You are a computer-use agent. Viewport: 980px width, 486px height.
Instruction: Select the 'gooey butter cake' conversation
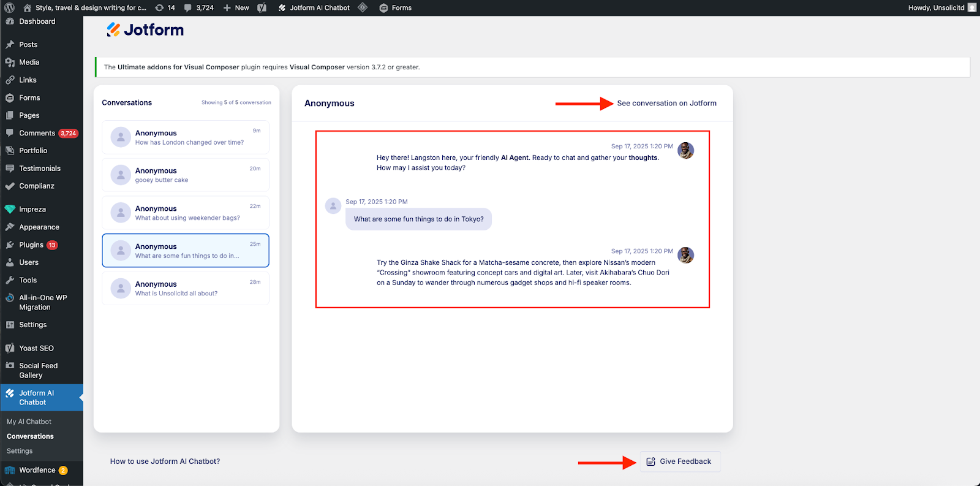[x=186, y=175]
